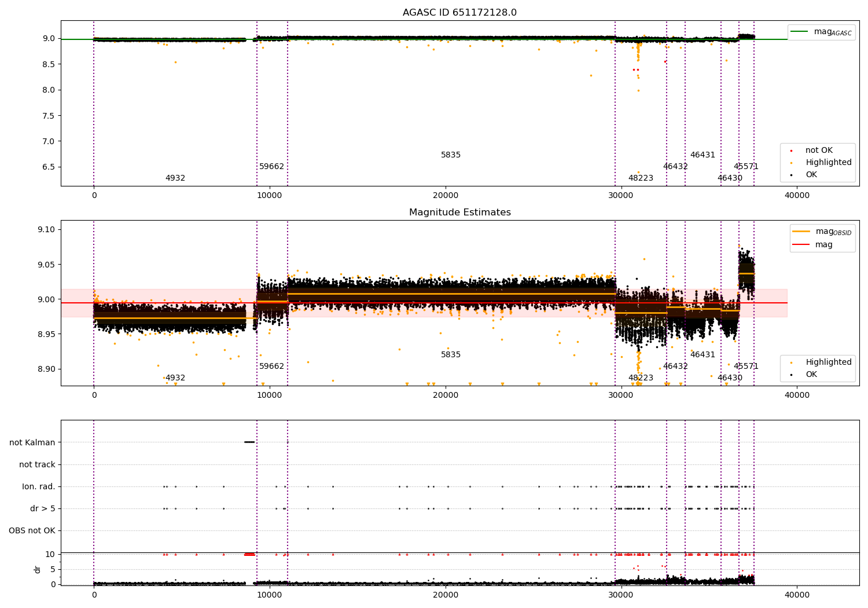This screenshot has width=868, height=608.
Task: Click the 40000 x-tick of the bottom plot
Action: coord(797,595)
